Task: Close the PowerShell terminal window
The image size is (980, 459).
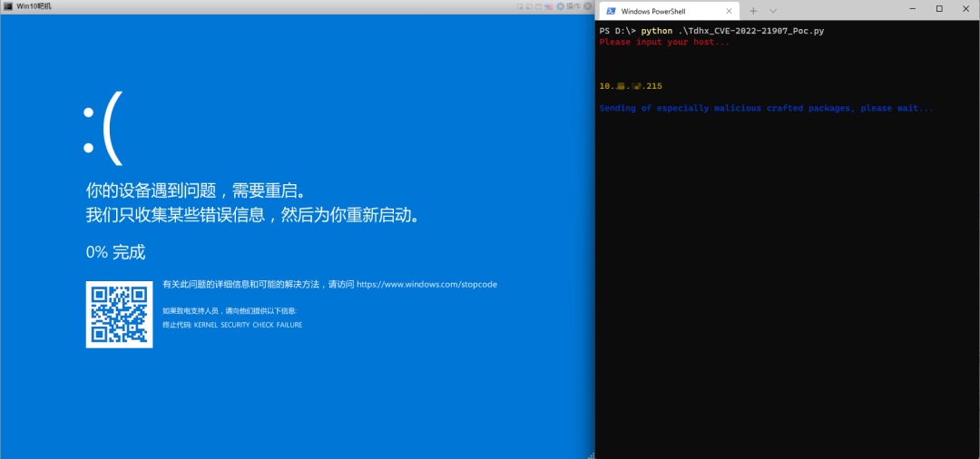Action: pyautogui.click(x=968, y=9)
